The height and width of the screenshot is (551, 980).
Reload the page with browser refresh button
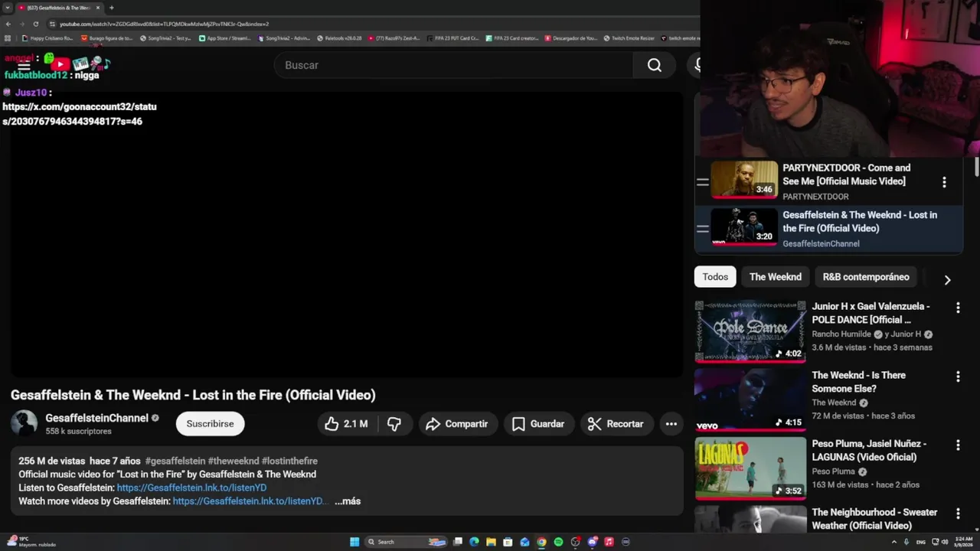tap(36, 24)
